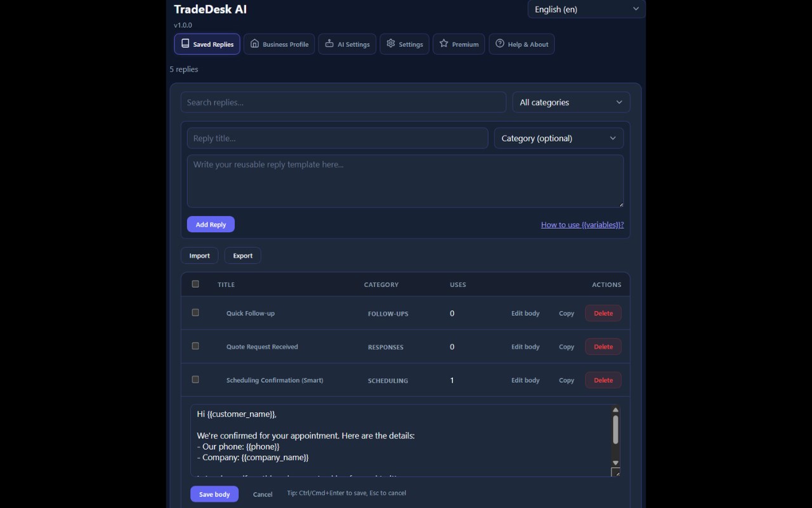This screenshot has width=812, height=508.
Task: Open the Settings tab
Action: [x=405, y=44]
